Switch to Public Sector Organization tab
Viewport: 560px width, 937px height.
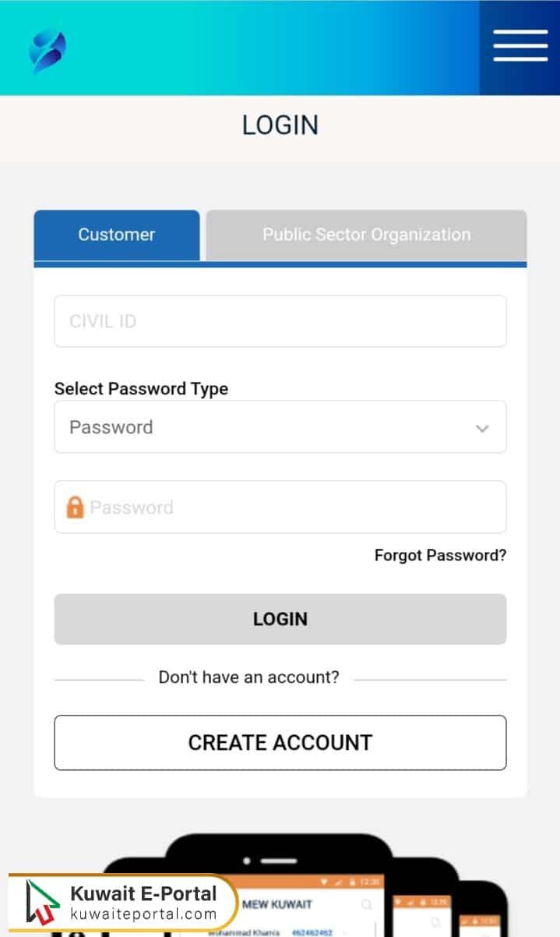point(366,234)
